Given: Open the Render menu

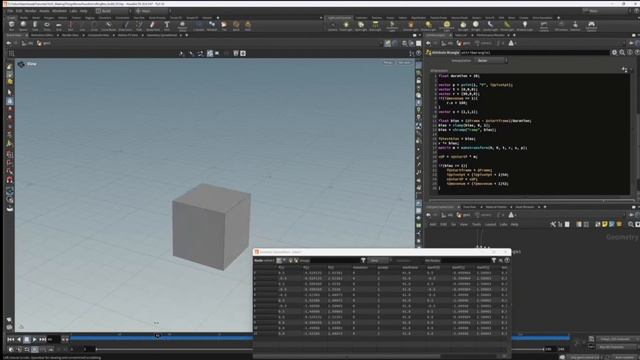Looking at the screenshot, I should [x=31, y=11].
